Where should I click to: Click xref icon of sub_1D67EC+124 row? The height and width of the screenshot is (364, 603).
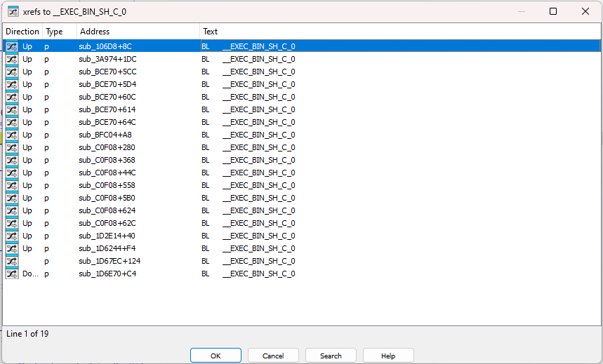tap(12, 262)
